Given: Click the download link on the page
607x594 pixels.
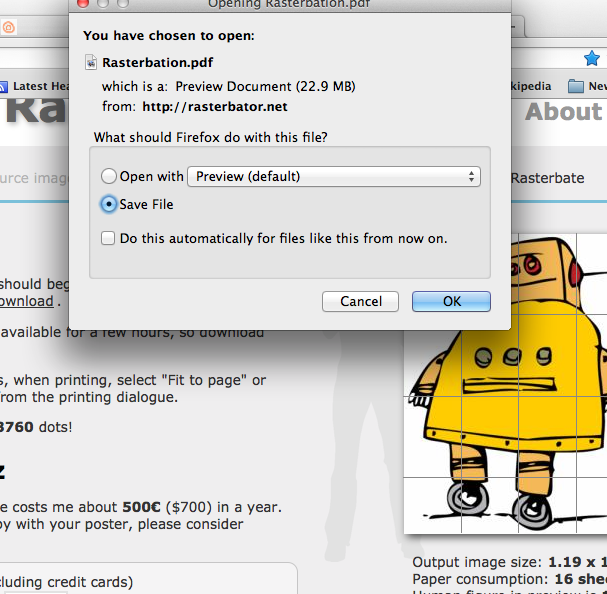Looking at the screenshot, I should click(x=27, y=301).
